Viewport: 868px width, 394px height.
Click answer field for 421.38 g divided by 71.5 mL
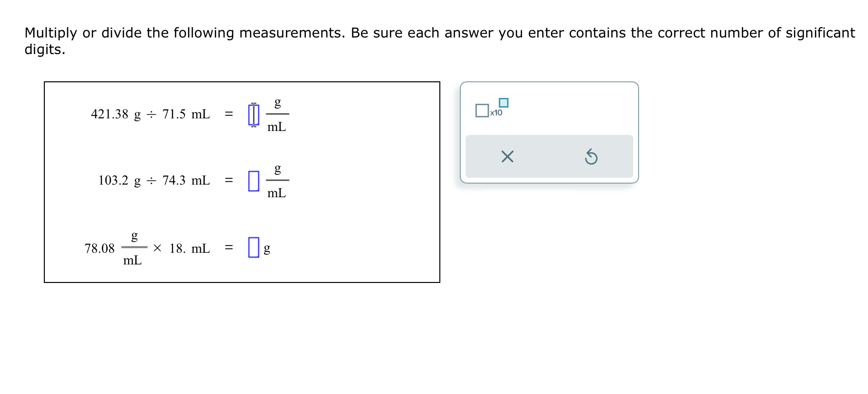pos(254,114)
